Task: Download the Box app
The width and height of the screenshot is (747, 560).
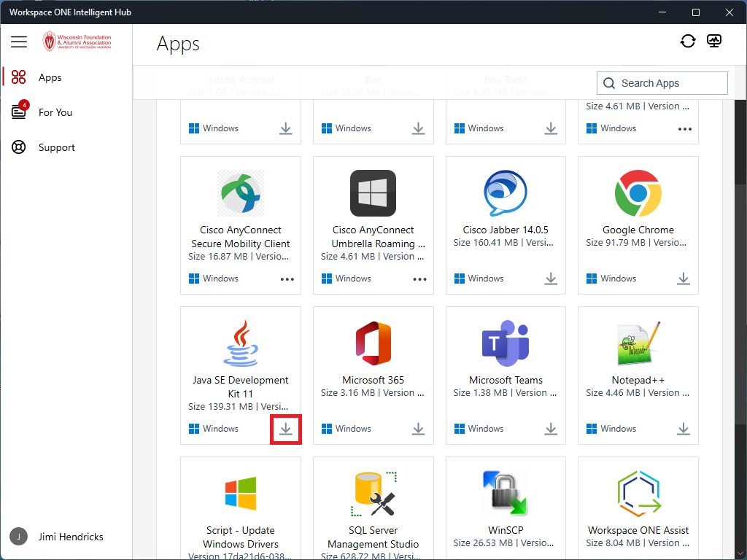Action: click(418, 128)
